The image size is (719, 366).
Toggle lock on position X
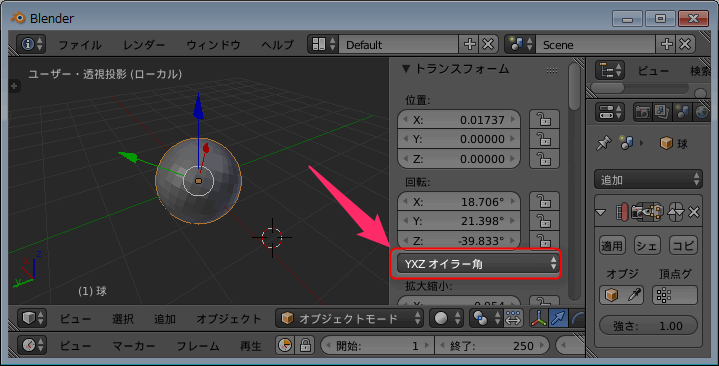[x=544, y=120]
